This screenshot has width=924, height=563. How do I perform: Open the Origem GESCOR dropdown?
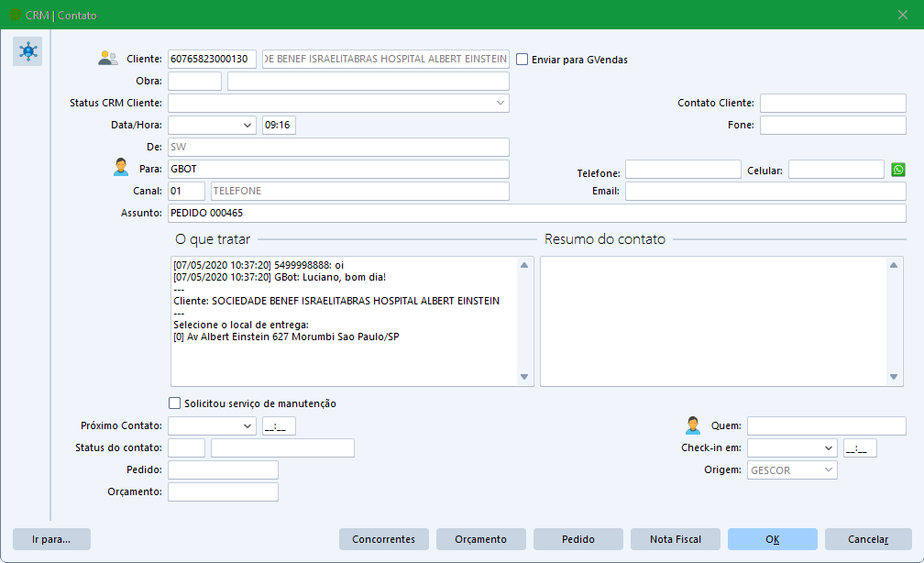click(x=829, y=470)
